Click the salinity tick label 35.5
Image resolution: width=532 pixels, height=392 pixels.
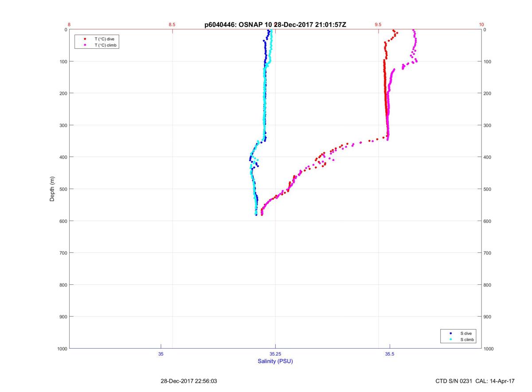point(390,354)
